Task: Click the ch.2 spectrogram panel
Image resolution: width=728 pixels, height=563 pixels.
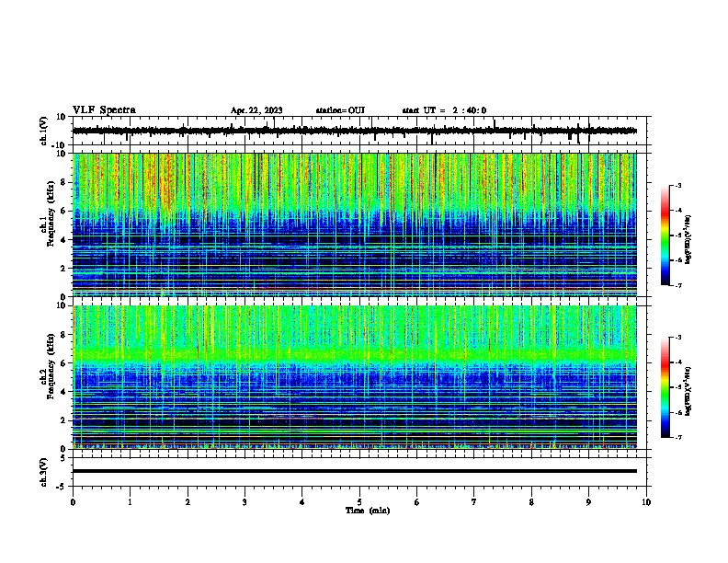Action: pos(354,377)
